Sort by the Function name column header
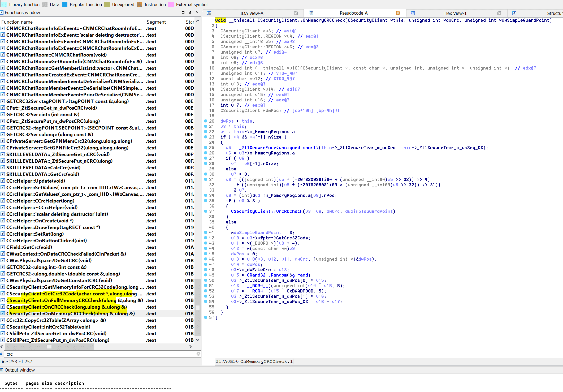This screenshot has height=392, width=563. coord(72,22)
